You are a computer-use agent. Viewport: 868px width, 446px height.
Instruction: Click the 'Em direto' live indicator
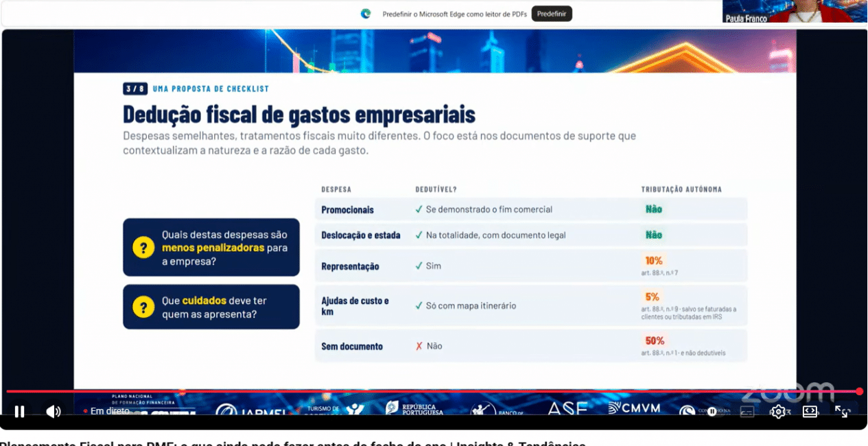(x=106, y=411)
